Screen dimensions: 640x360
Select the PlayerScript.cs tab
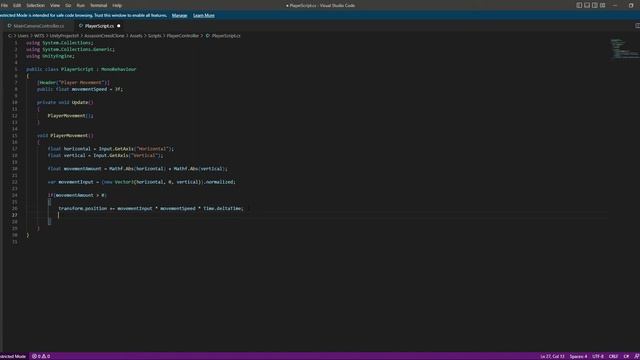pos(100,26)
